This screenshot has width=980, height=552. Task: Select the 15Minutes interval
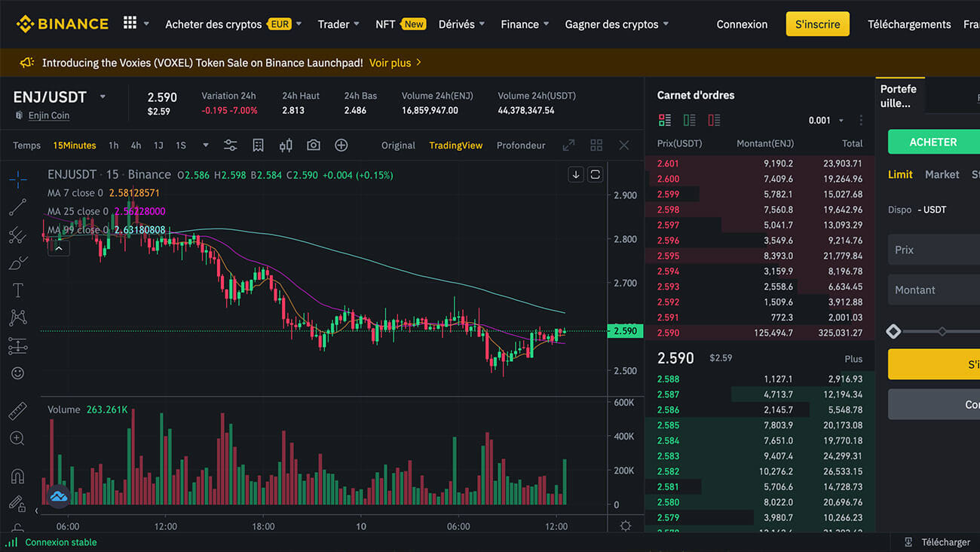point(75,146)
